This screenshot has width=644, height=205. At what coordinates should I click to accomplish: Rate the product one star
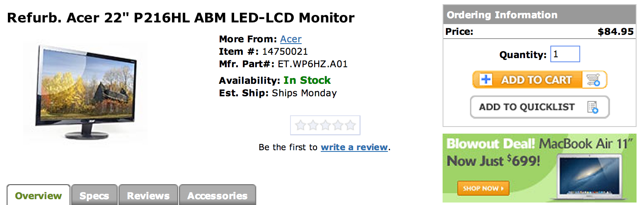(x=300, y=125)
